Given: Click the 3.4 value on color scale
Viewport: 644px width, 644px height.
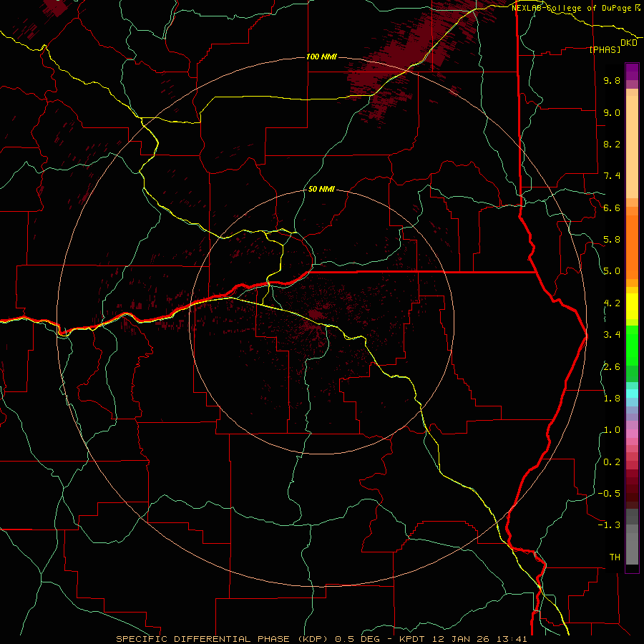Looking at the screenshot, I should point(612,335).
